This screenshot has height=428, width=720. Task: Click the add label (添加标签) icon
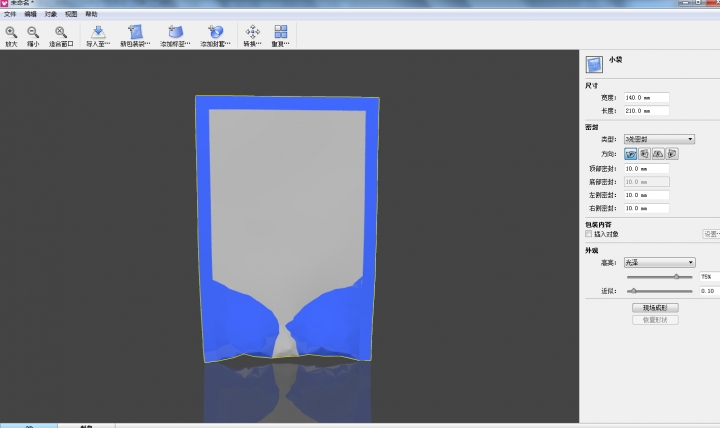coord(175,33)
